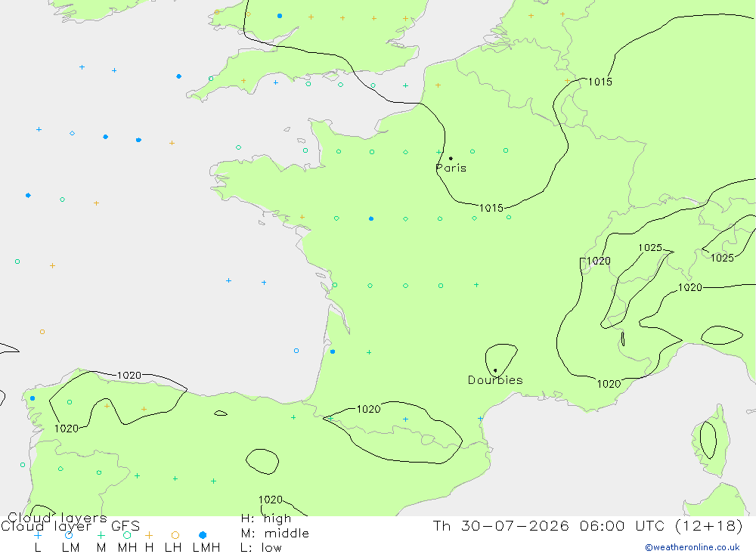
Task: Click the blue plus L legend symbol
Action: (38, 535)
